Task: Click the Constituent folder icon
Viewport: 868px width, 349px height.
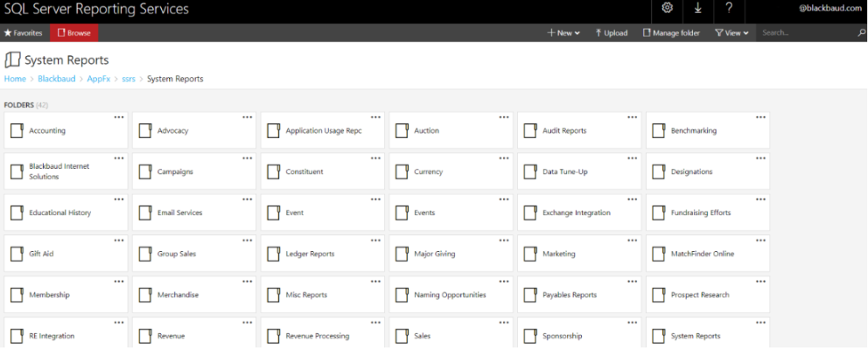Action: (274, 171)
